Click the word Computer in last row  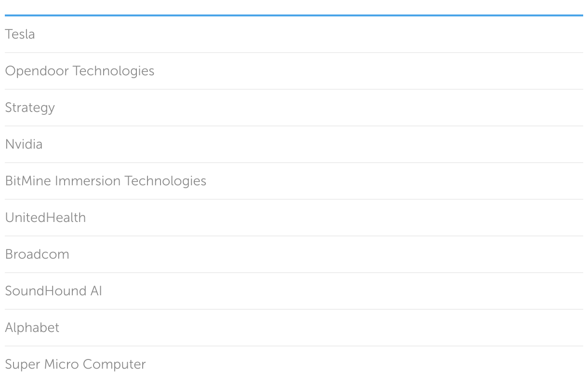[x=114, y=364]
